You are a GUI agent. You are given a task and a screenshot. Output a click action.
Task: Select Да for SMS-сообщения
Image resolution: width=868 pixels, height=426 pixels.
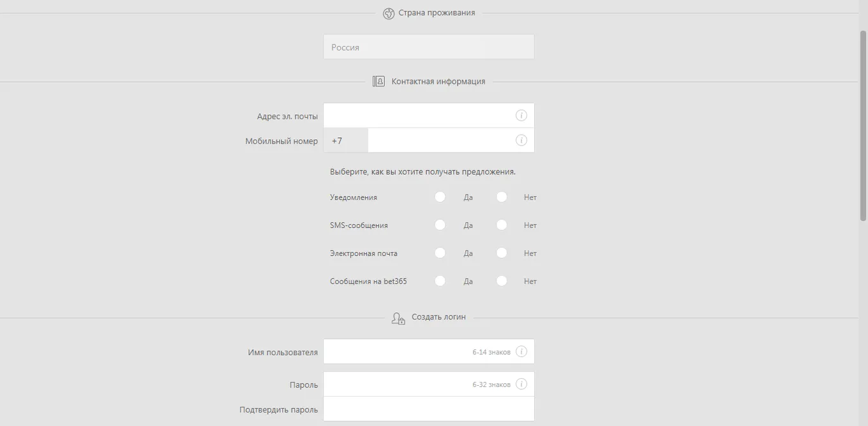[x=440, y=225]
